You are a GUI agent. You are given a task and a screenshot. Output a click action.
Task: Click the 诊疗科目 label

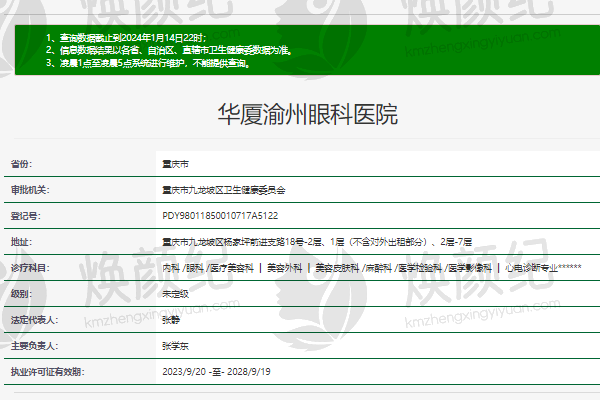click(x=30, y=268)
